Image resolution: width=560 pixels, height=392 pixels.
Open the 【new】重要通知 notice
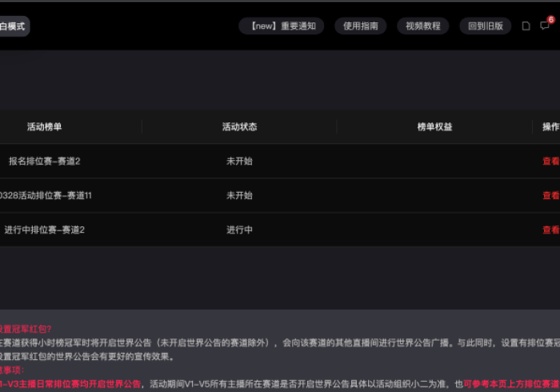click(x=282, y=26)
